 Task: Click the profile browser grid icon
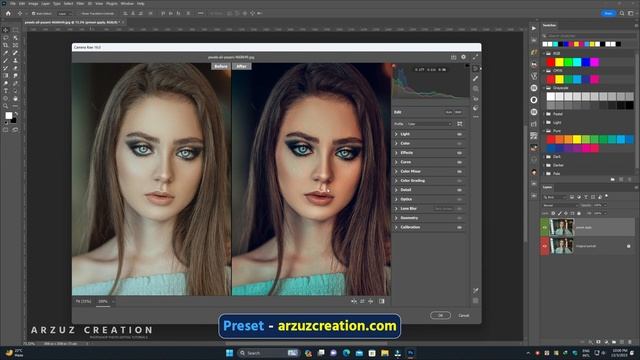[x=460, y=124]
